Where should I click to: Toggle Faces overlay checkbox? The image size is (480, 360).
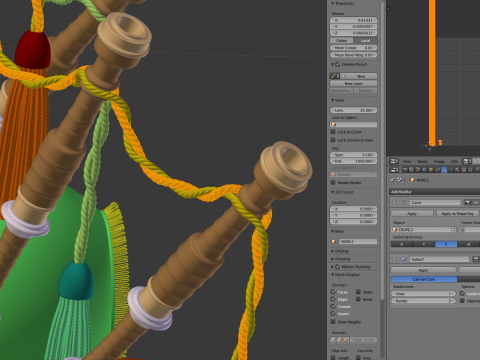click(333, 292)
